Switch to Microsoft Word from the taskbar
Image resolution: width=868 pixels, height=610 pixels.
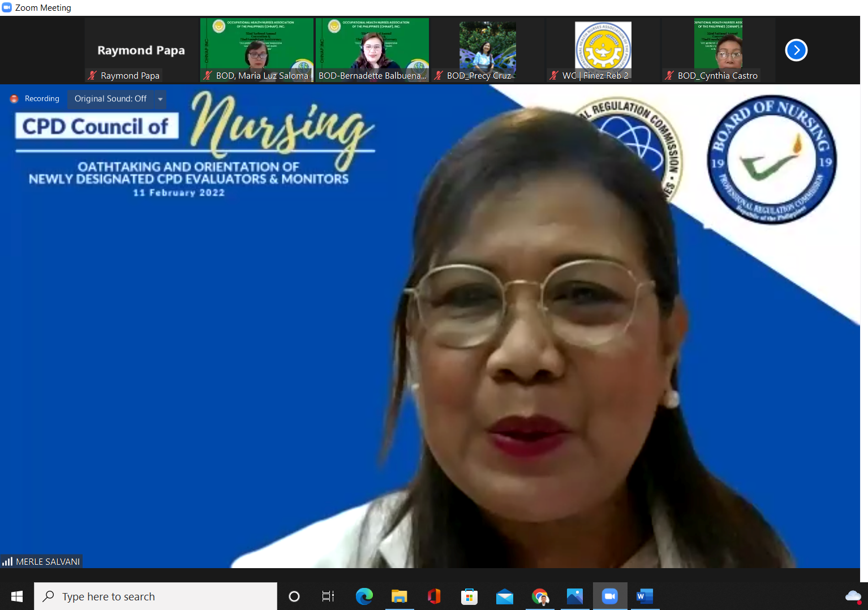coord(645,596)
